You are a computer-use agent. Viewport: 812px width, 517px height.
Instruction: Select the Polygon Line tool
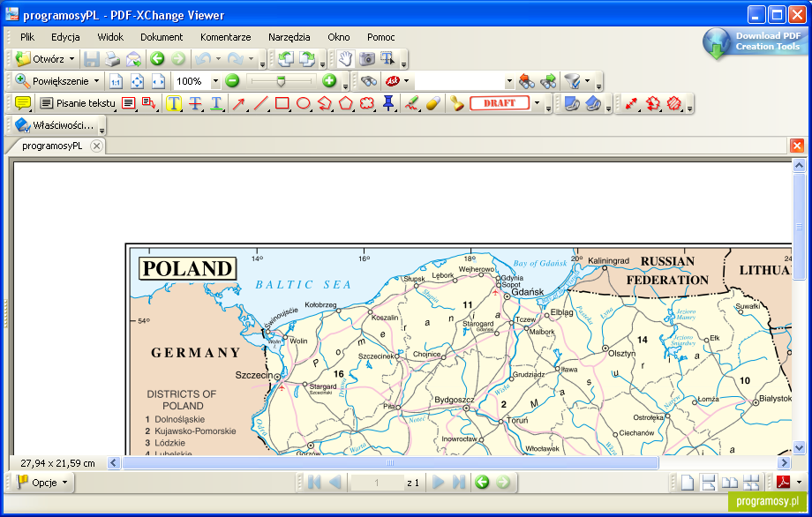click(x=325, y=103)
